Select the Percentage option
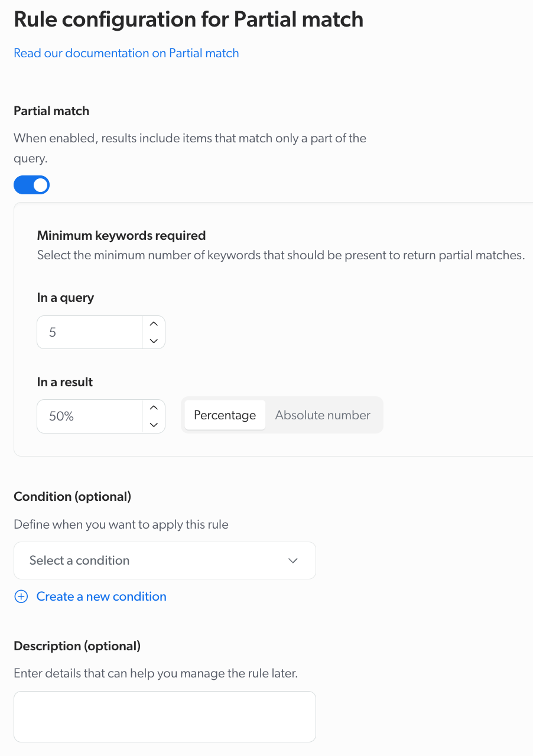This screenshot has height=756, width=533. click(225, 415)
